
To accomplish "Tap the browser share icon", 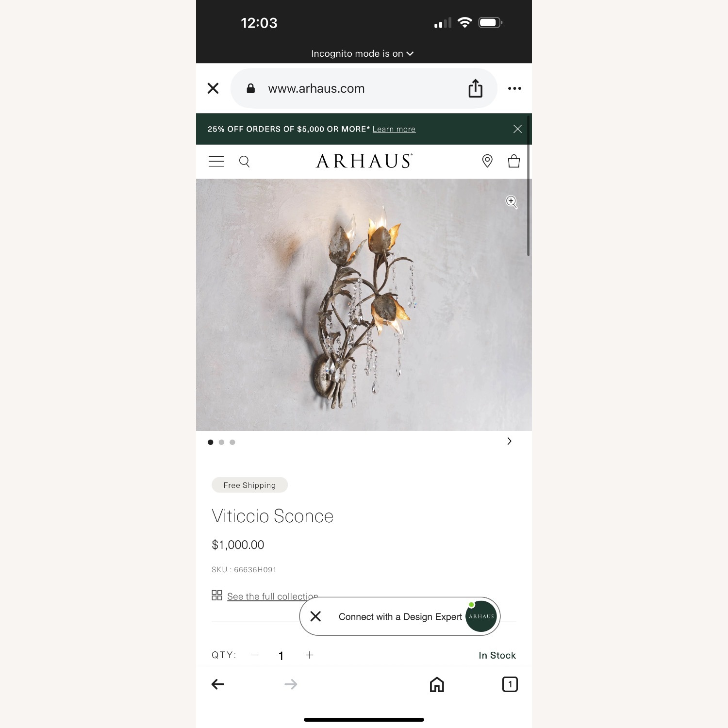I will point(476,88).
